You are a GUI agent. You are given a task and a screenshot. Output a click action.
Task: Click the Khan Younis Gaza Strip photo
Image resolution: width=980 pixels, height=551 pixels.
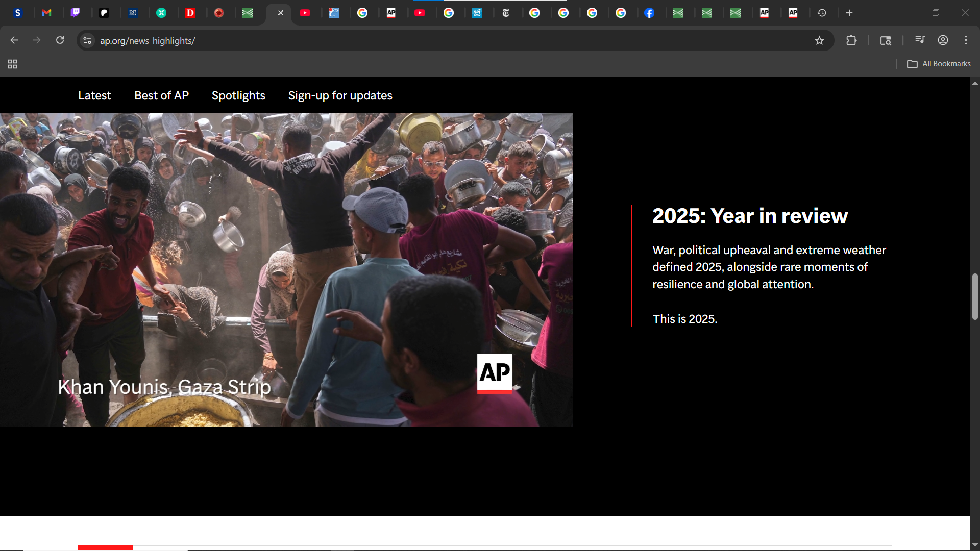tap(286, 270)
